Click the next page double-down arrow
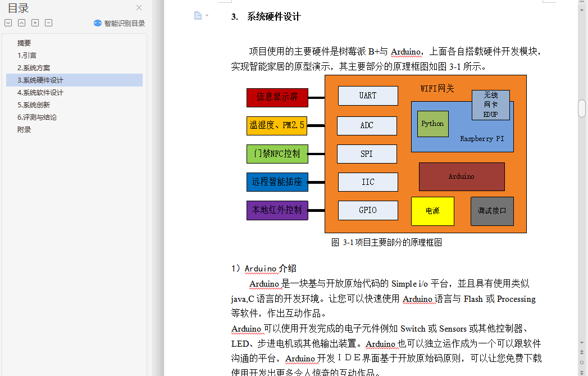 (x=582, y=372)
